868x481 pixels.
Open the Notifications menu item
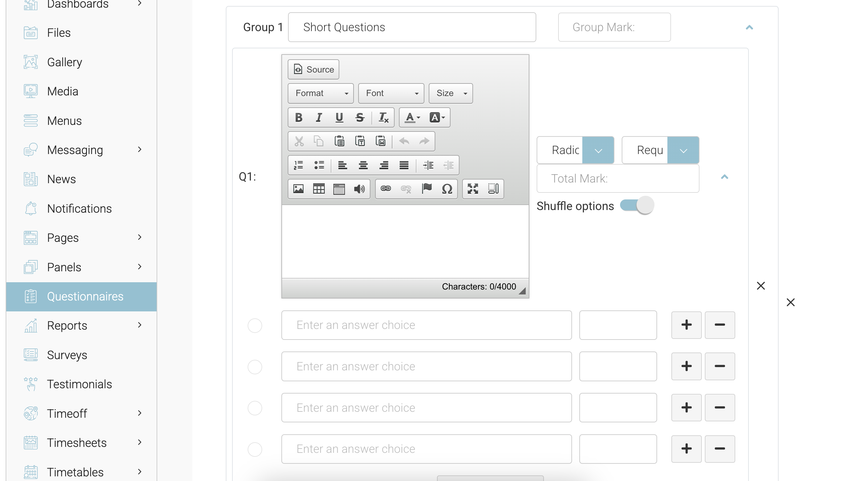[x=79, y=209]
